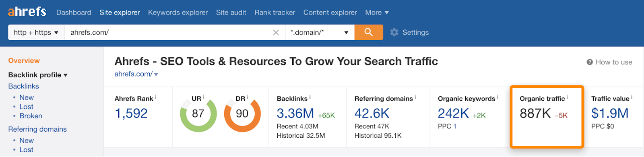Click the DR 90 gauge
This screenshot has width=644, height=157.
(x=242, y=114)
